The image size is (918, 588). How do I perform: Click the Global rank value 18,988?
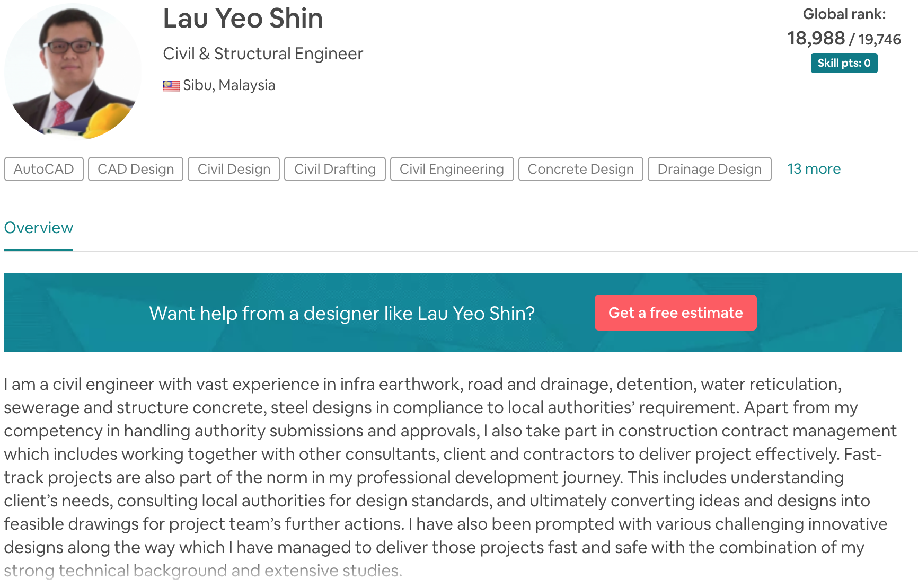click(816, 38)
